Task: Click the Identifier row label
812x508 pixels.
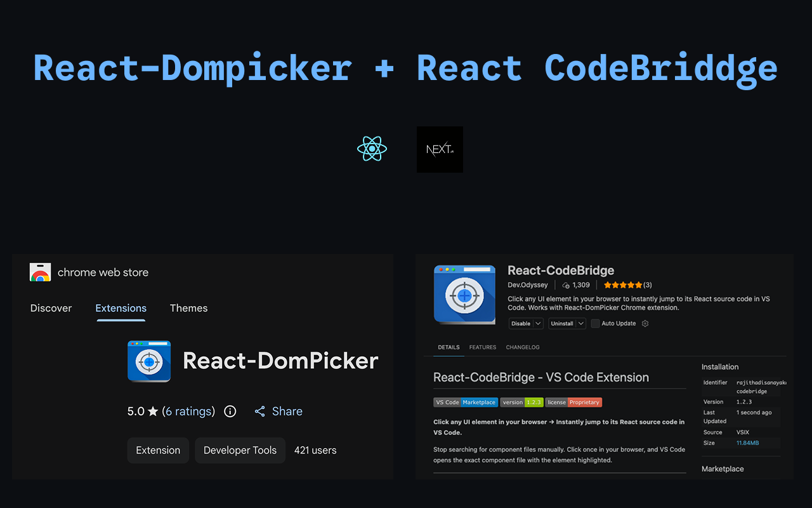Action: click(716, 383)
